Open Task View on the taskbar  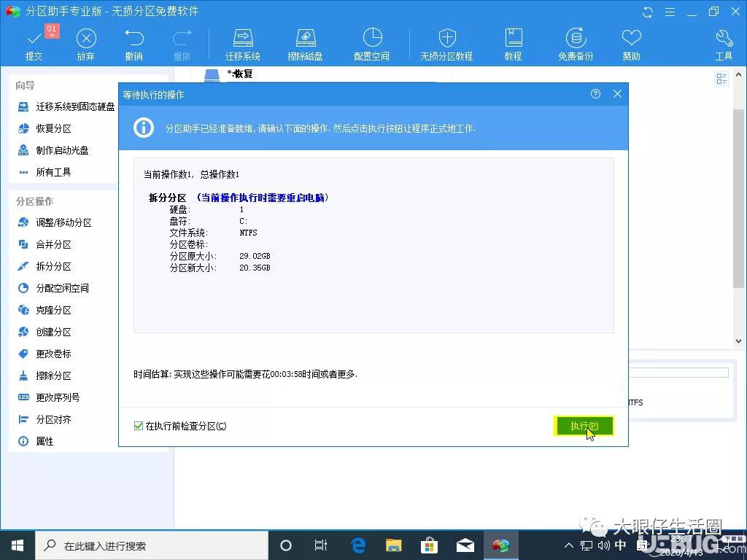pos(321,545)
